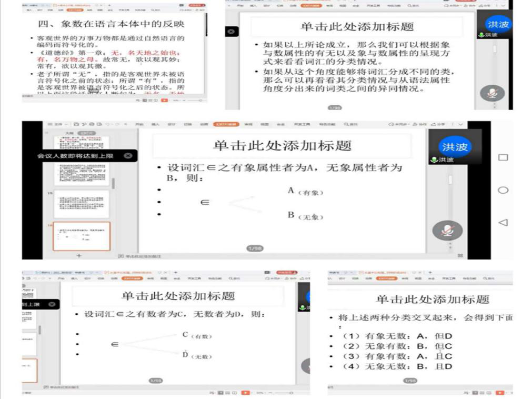The width and height of the screenshot is (532, 399).
Task: Tap the 洪波 avatar above the 如果以上所论成立 window's microphone
Action: (498, 24)
